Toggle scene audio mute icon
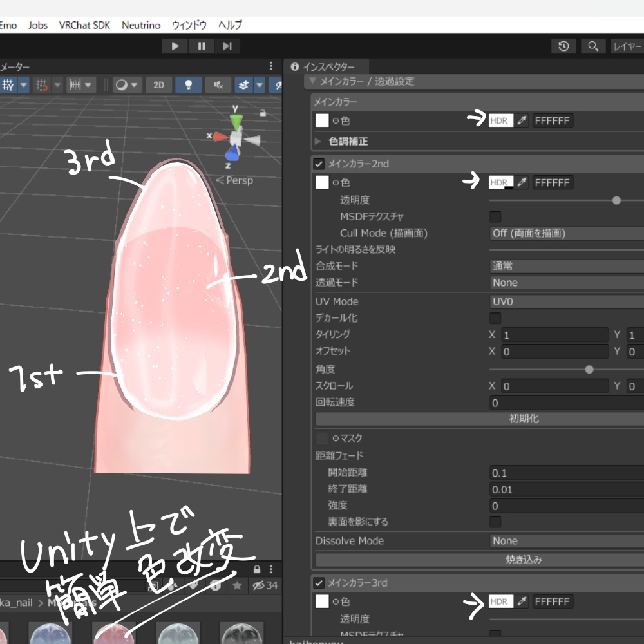 (218, 85)
